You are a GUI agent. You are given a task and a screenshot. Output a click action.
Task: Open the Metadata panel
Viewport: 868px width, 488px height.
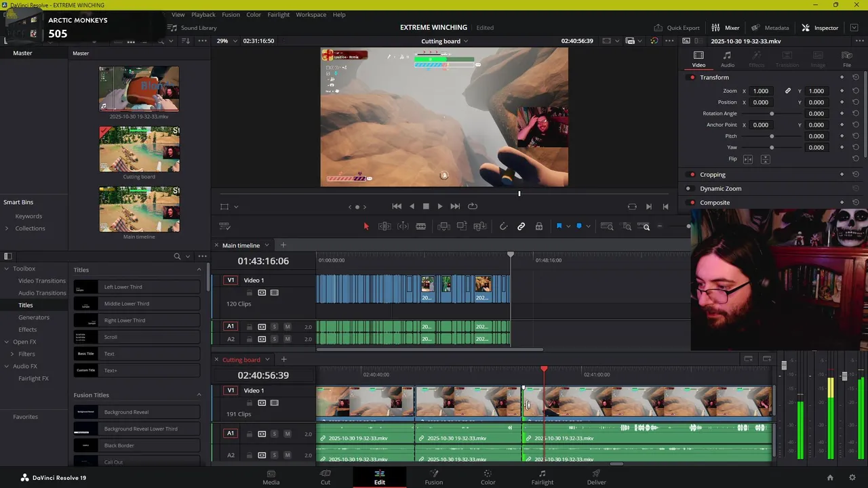[770, 28]
